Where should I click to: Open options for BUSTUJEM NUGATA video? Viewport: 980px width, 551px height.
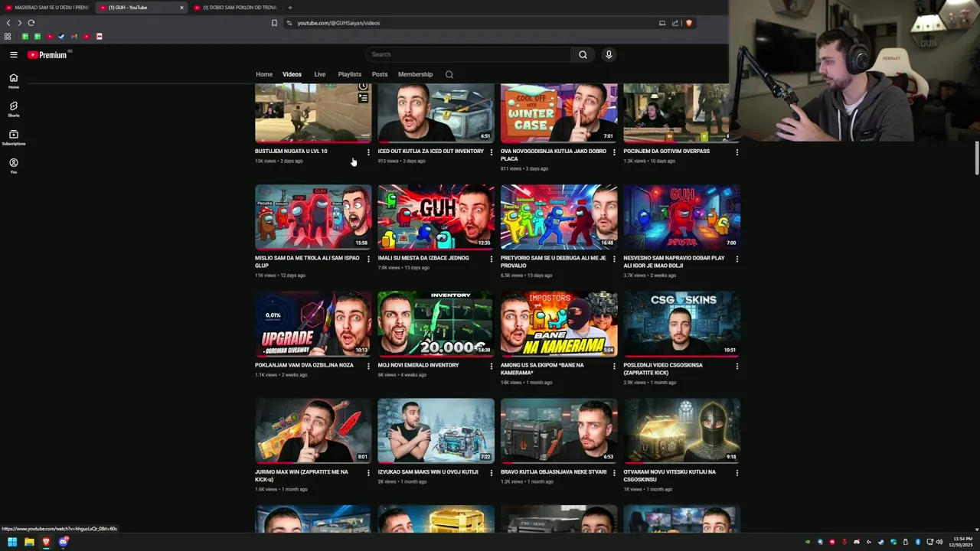pyautogui.click(x=368, y=152)
